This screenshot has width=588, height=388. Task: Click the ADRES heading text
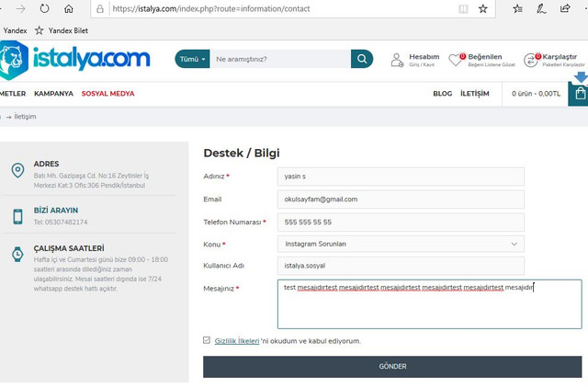pyautogui.click(x=46, y=164)
